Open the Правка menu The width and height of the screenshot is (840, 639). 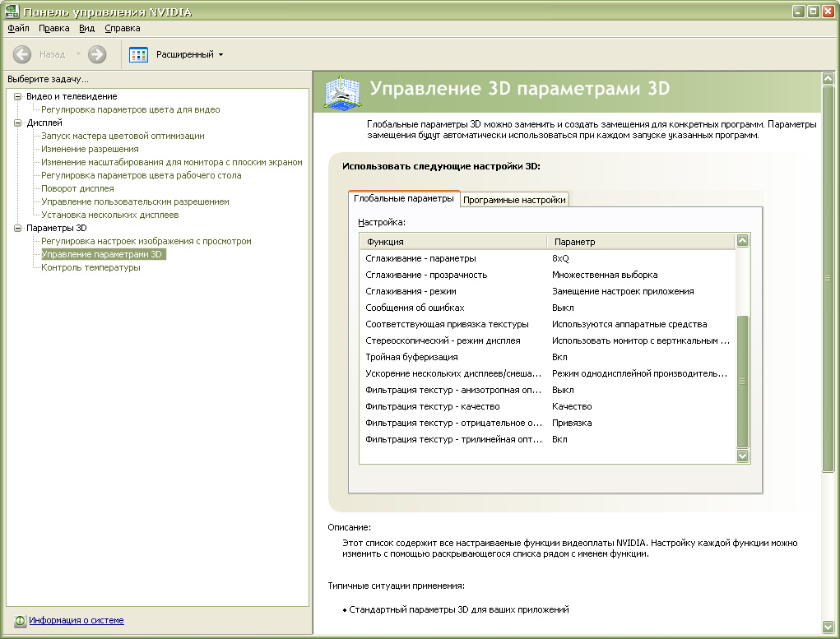[x=54, y=28]
